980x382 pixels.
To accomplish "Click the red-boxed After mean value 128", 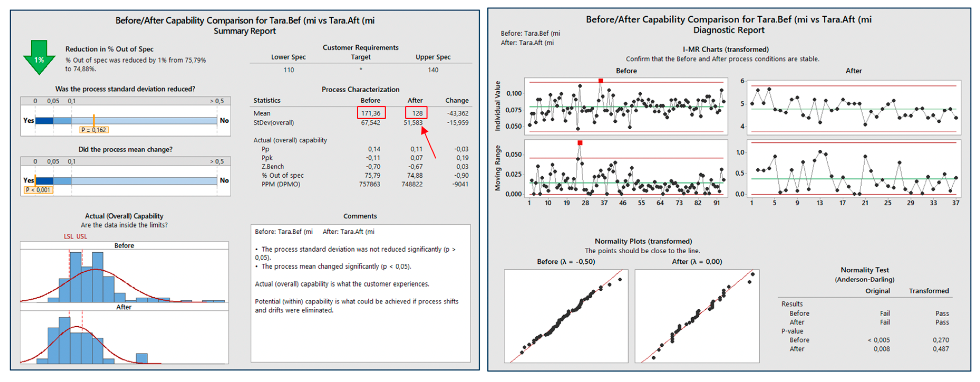I will coord(416,113).
